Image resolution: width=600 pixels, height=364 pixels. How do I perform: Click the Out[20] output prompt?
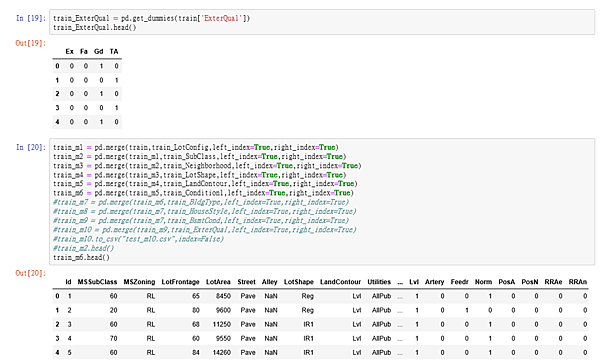(30, 273)
